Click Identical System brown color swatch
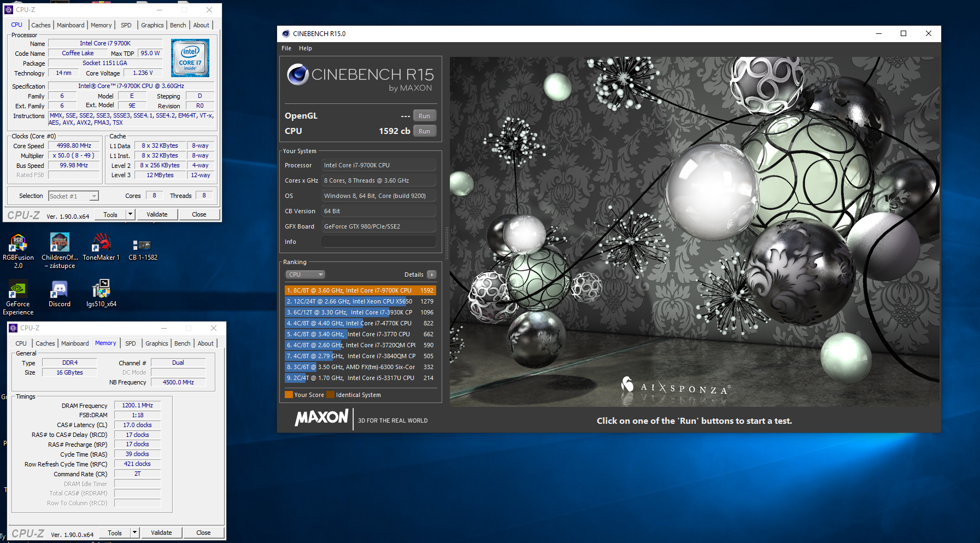 [x=330, y=395]
